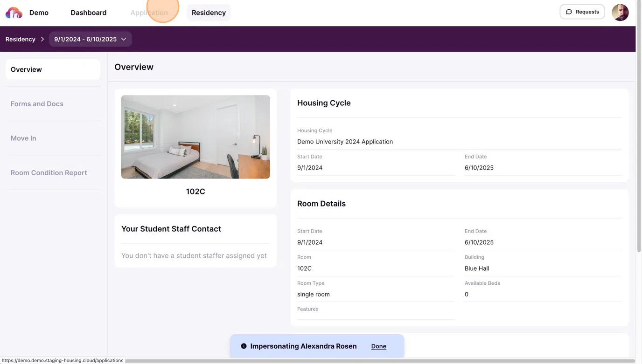The height and width of the screenshot is (364, 642).
Task: Click the room 102C bedroom photo
Action: pos(195,137)
